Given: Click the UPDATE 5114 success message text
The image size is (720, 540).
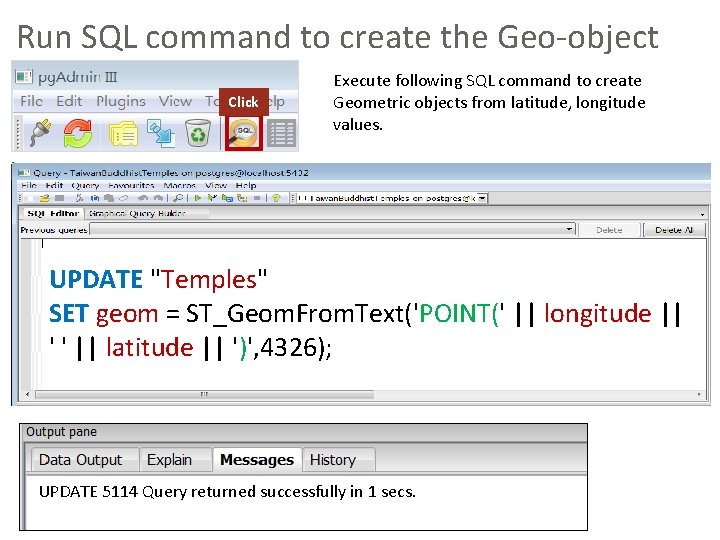Looking at the screenshot, I should 227,492.
